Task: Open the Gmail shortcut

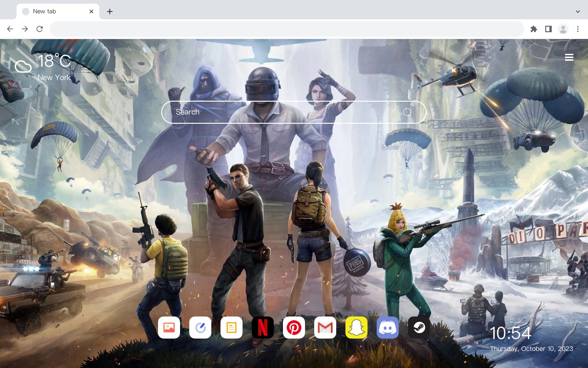Action: click(x=325, y=328)
